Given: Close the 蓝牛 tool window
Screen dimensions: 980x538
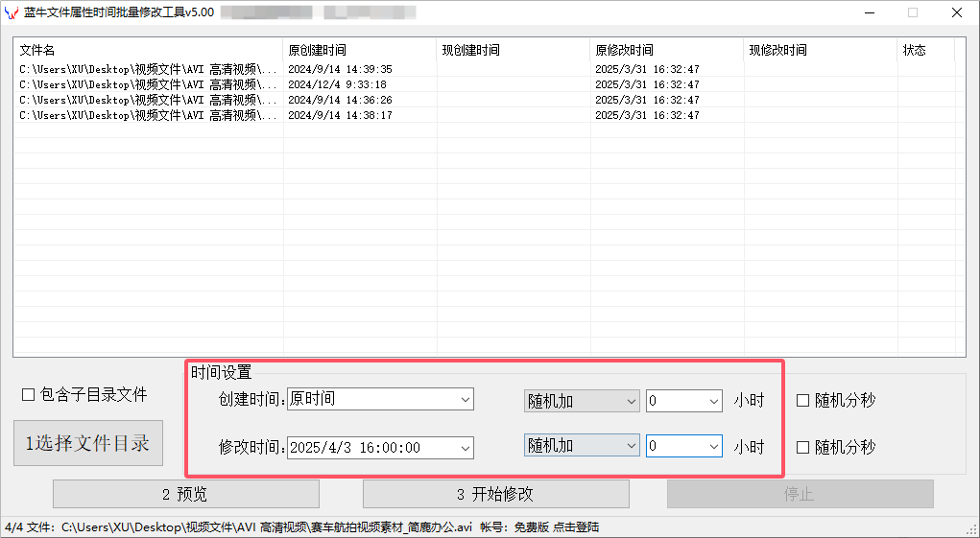Looking at the screenshot, I should point(956,12).
